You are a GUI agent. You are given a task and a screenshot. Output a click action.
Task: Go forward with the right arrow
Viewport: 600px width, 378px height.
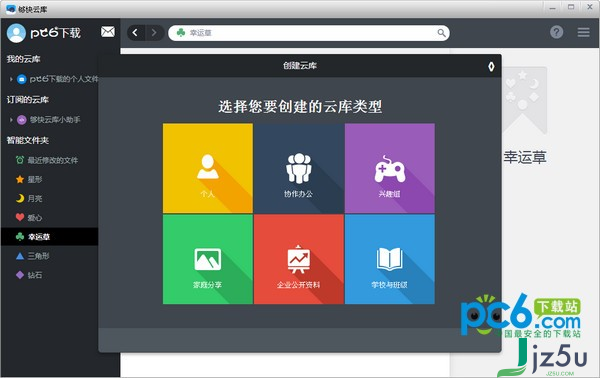(154, 33)
